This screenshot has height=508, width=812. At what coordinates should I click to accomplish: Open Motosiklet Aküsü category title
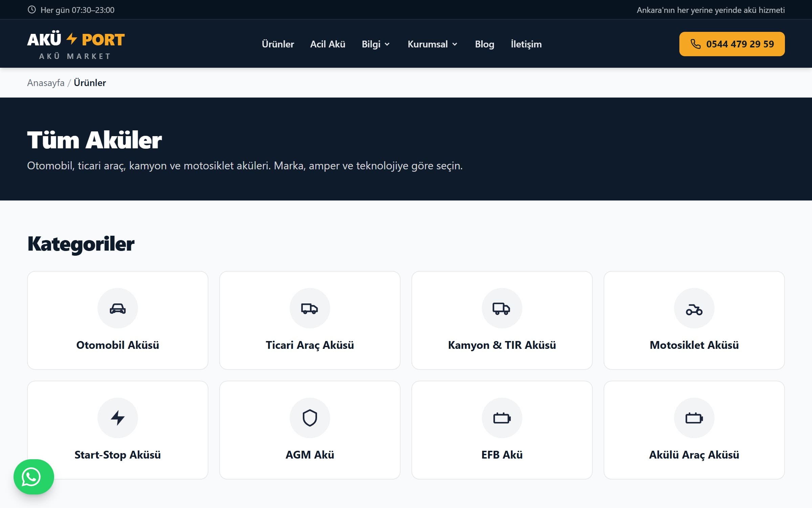694,345
